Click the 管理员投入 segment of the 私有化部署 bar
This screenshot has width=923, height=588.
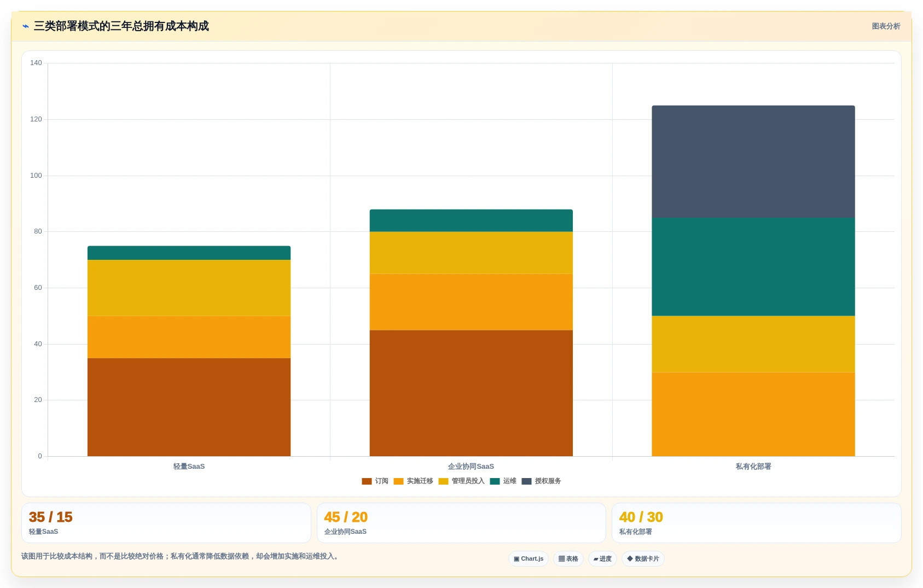click(x=753, y=344)
